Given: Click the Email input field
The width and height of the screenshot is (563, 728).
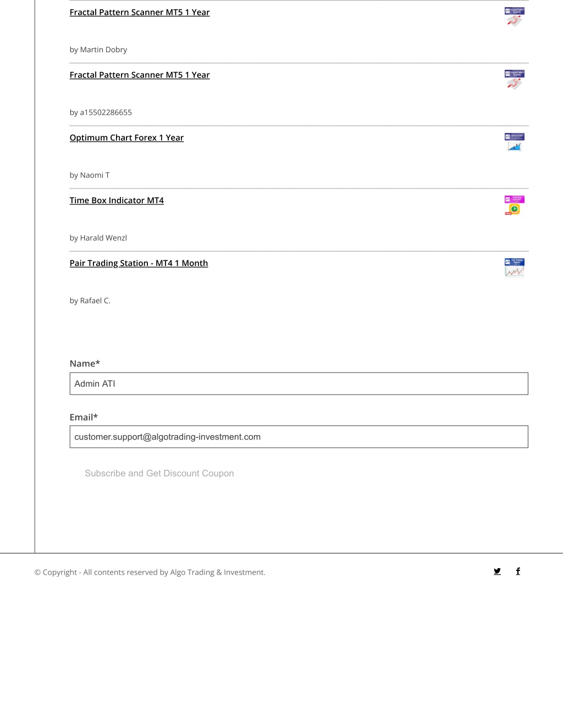Looking at the screenshot, I should [299, 437].
